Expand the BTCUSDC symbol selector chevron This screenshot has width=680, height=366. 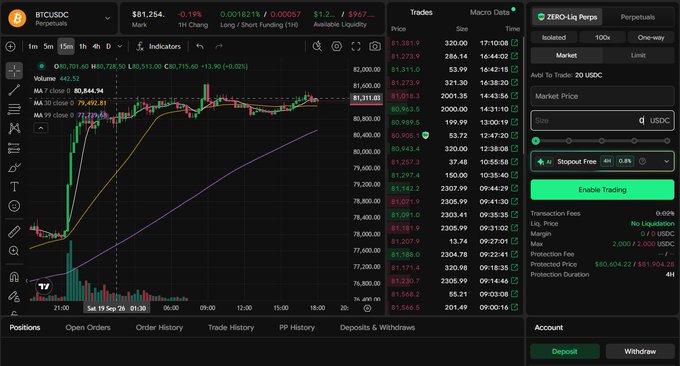click(107, 18)
